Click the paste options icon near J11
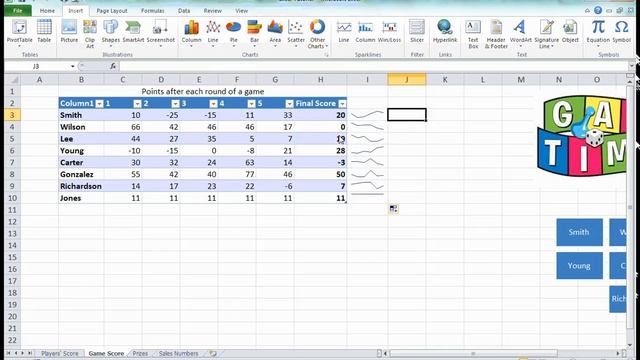This screenshot has width=640, height=360. 393,209
